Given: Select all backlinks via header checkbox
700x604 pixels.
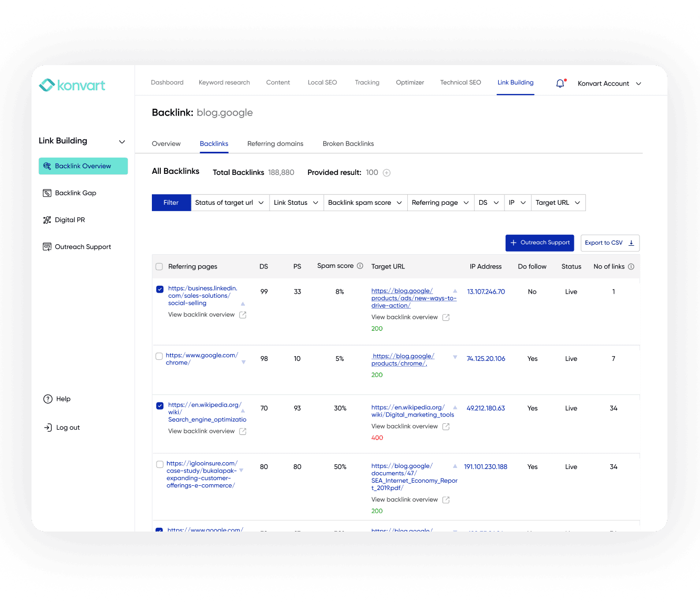Looking at the screenshot, I should 159,266.
